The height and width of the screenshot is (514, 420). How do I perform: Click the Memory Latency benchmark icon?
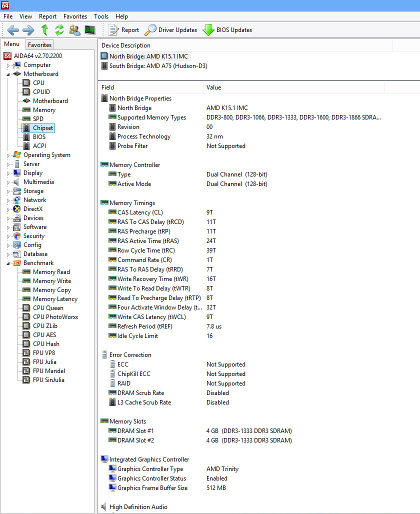tap(26, 299)
